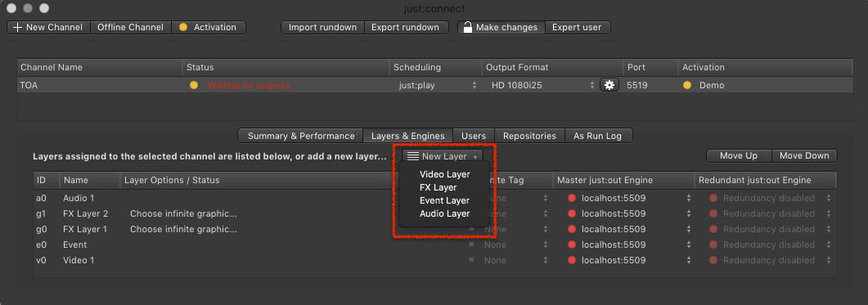Choose Audio Layer from the menu

(x=444, y=213)
